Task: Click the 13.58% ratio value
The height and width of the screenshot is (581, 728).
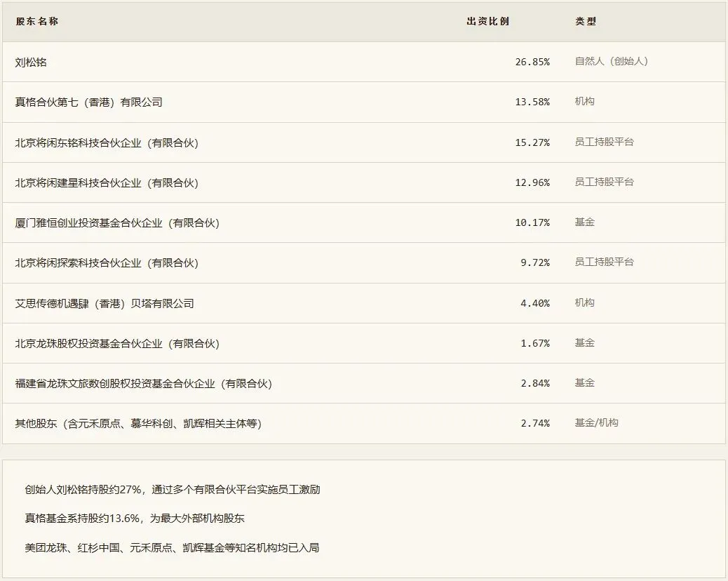Action: tap(532, 102)
